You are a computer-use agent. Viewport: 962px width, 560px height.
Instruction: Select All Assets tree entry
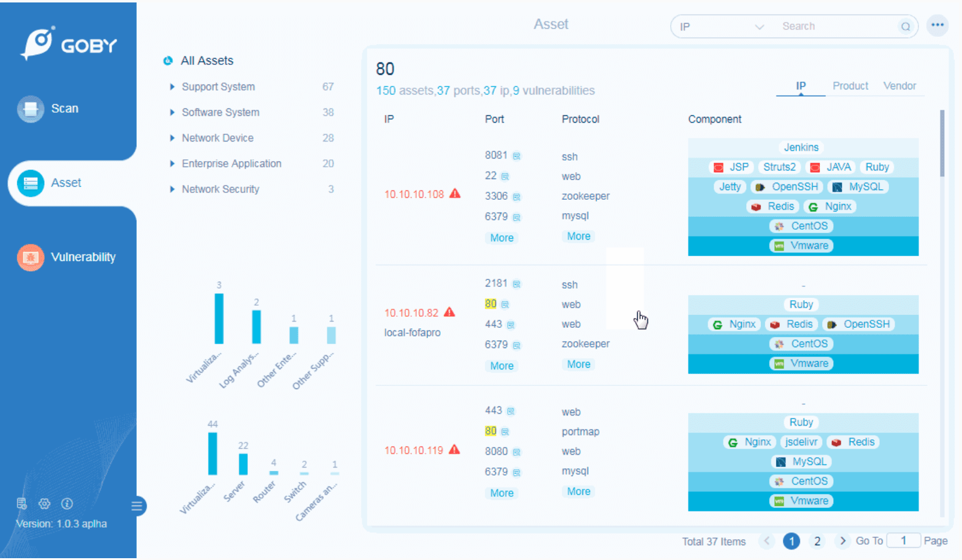(x=207, y=61)
